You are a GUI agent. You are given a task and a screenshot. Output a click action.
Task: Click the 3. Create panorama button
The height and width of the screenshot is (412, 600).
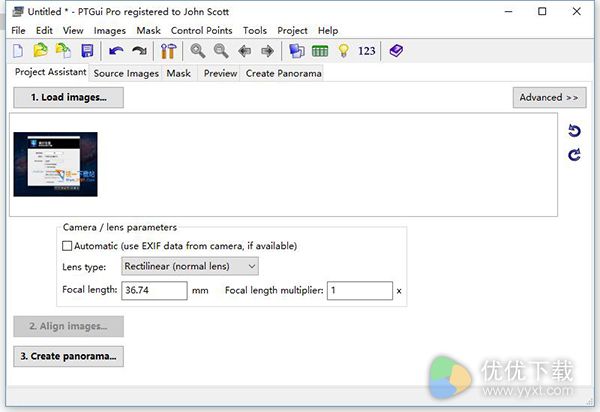68,357
